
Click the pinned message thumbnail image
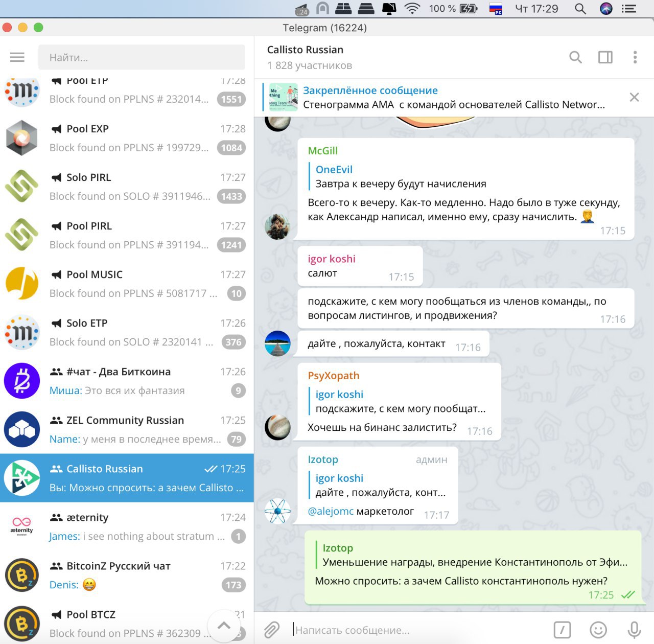283,97
